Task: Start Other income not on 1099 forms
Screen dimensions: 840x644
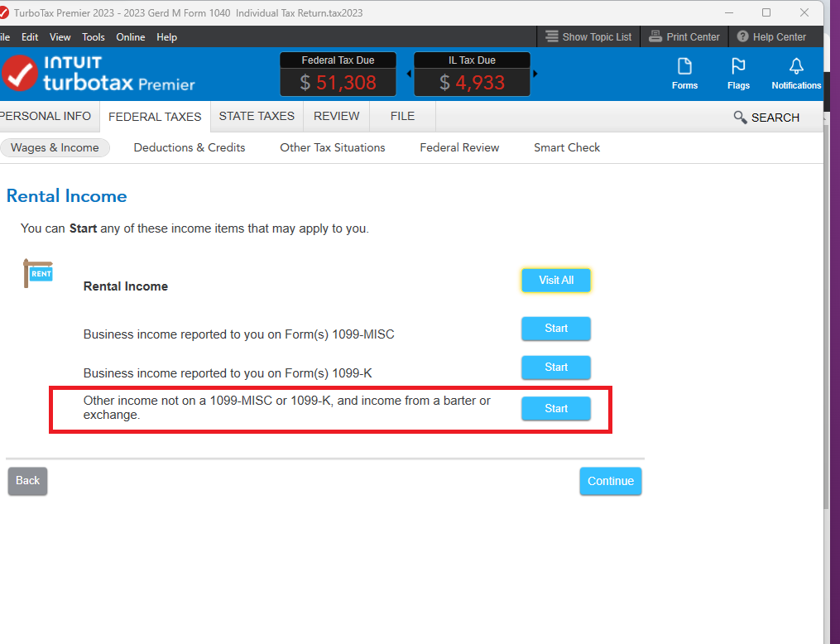Action: tap(556, 408)
